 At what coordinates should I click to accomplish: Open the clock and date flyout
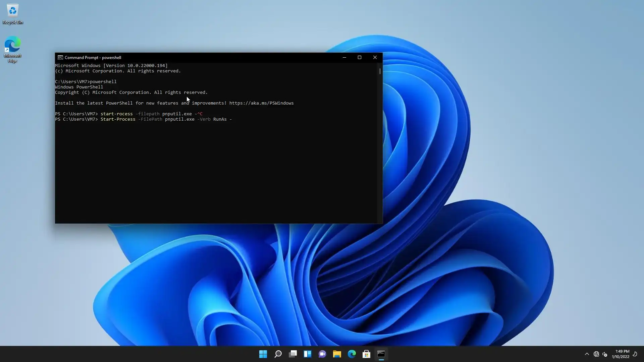621,354
